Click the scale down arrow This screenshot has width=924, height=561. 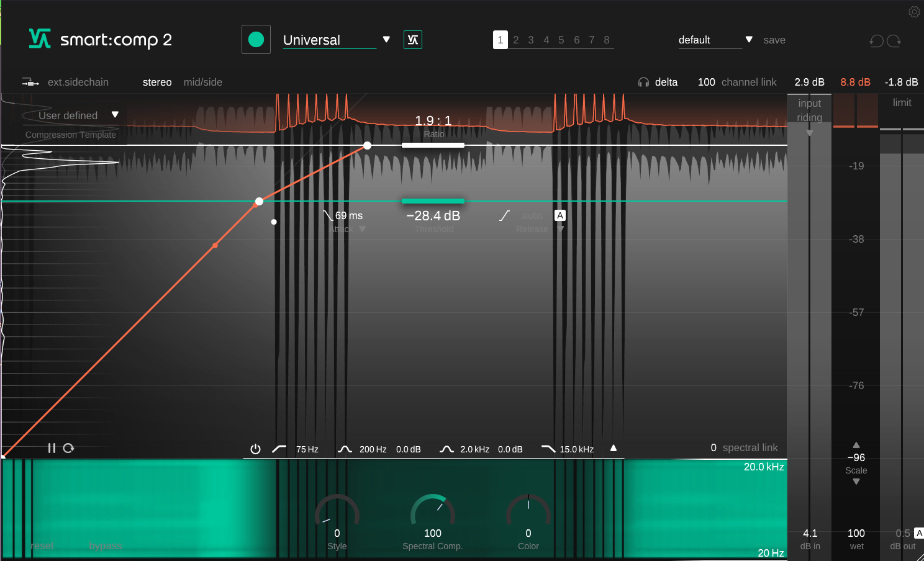[x=856, y=482]
